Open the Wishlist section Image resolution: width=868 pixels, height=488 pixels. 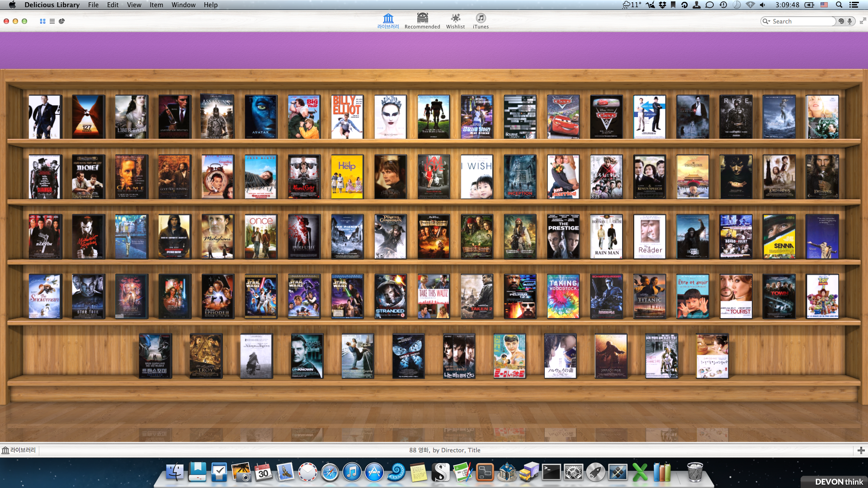(x=455, y=21)
